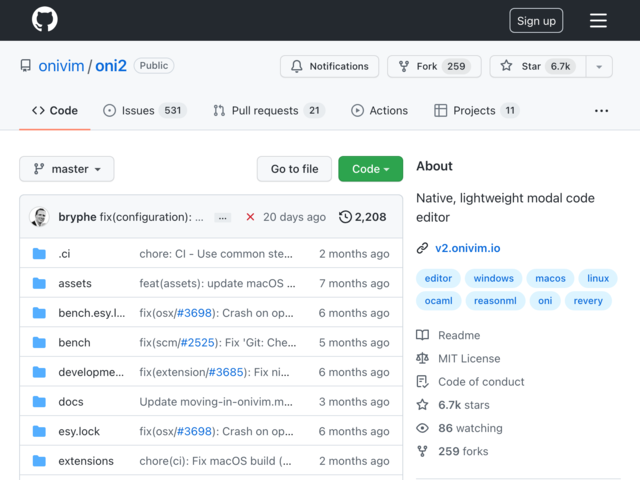The width and height of the screenshot is (640, 480).
Task: Open the GitHub logo home link
Action: coord(44,19)
